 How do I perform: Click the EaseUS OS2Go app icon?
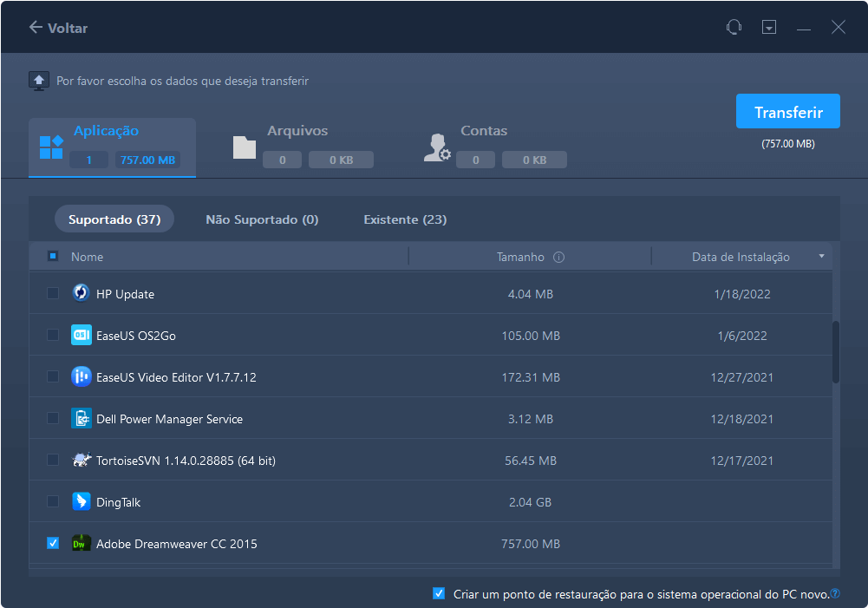(81, 336)
